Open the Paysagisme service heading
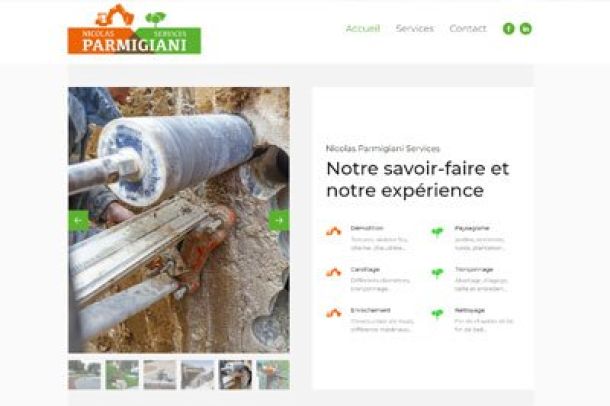This screenshot has width=610, height=406. click(472, 228)
